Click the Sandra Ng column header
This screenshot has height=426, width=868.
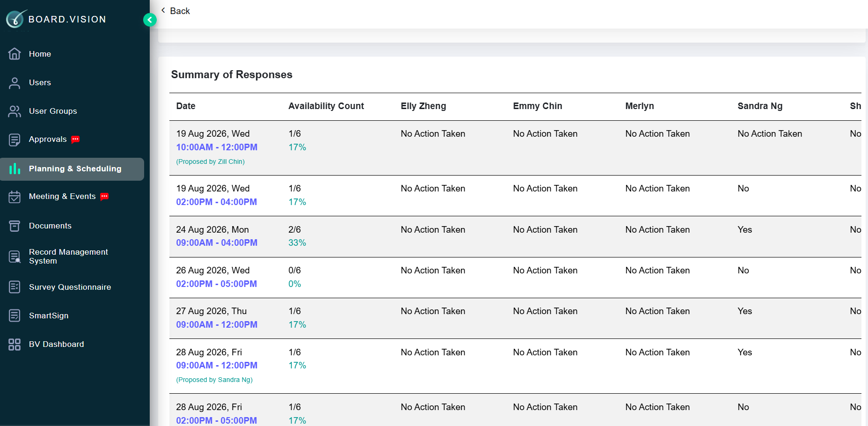pyautogui.click(x=760, y=106)
